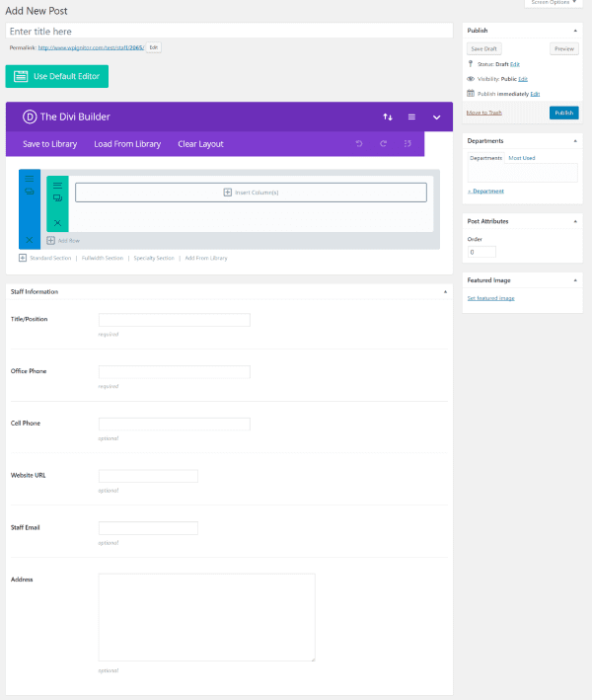This screenshot has width=592, height=700.
Task: Collapse the Featured Image panel
Action: 575,280
